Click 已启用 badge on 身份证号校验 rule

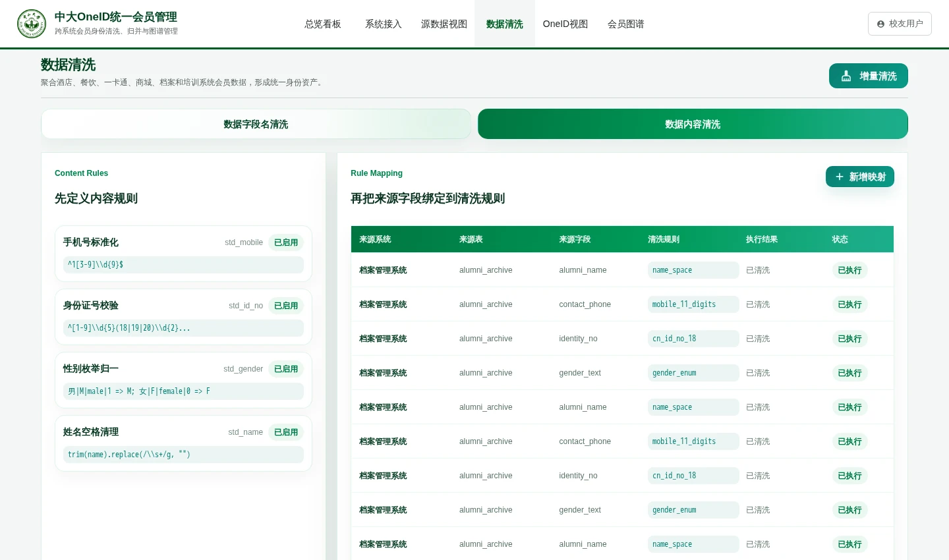(286, 306)
